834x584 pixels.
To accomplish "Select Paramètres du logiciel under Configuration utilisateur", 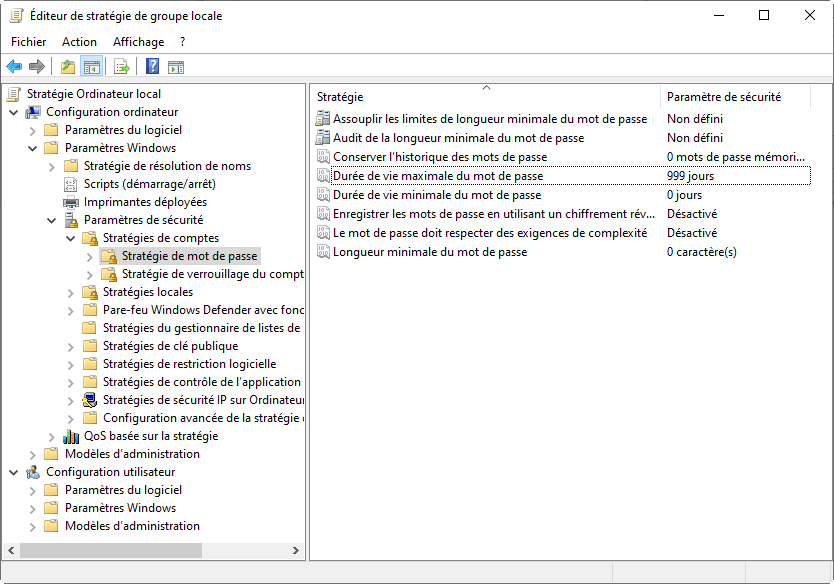I will (123, 489).
